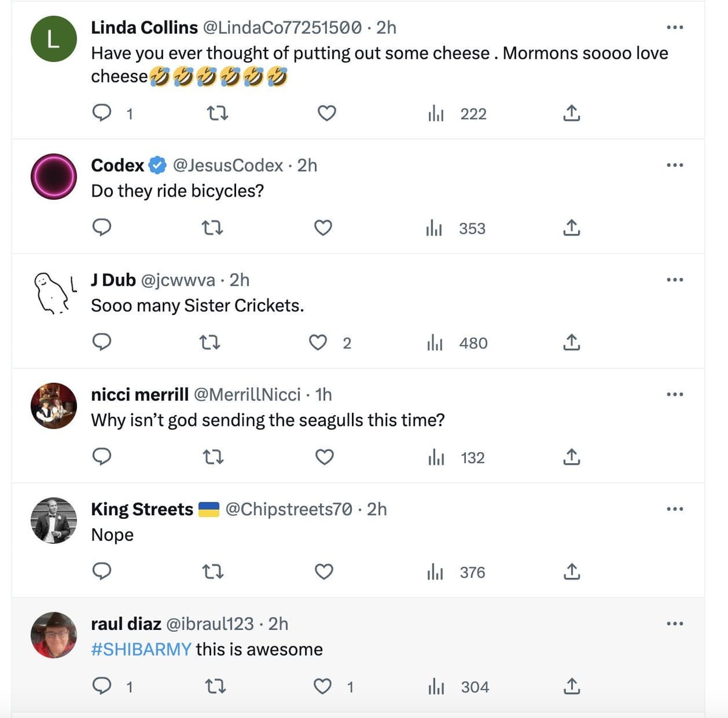Open J Dub's tweet timestamp
728x718 pixels.
pos(240,280)
